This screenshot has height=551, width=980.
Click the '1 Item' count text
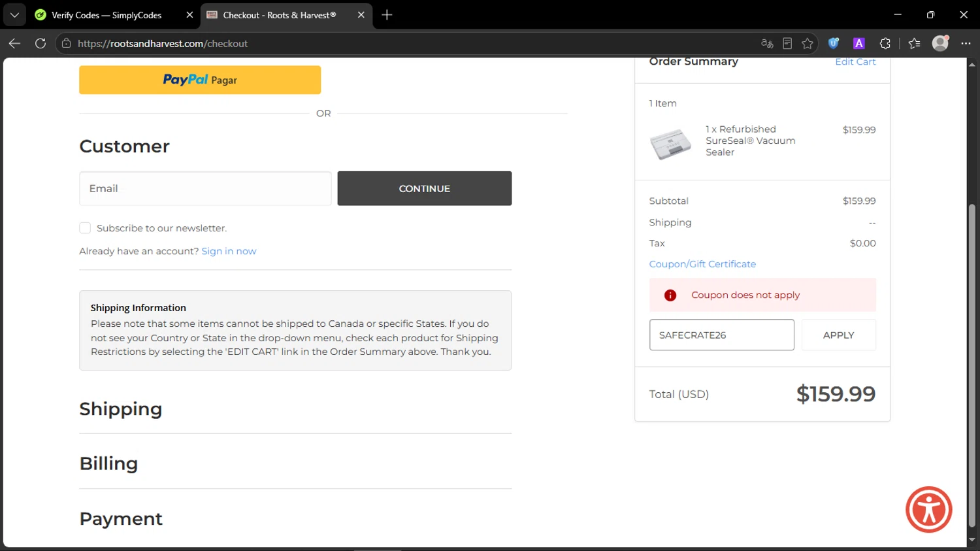click(x=662, y=103)
